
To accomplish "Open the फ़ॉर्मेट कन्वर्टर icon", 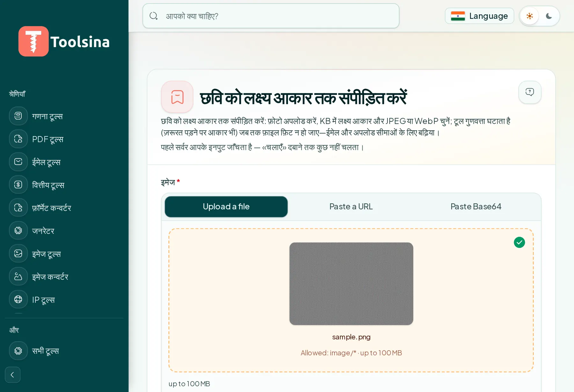I will pyautogui.click(x=18, y=208).
